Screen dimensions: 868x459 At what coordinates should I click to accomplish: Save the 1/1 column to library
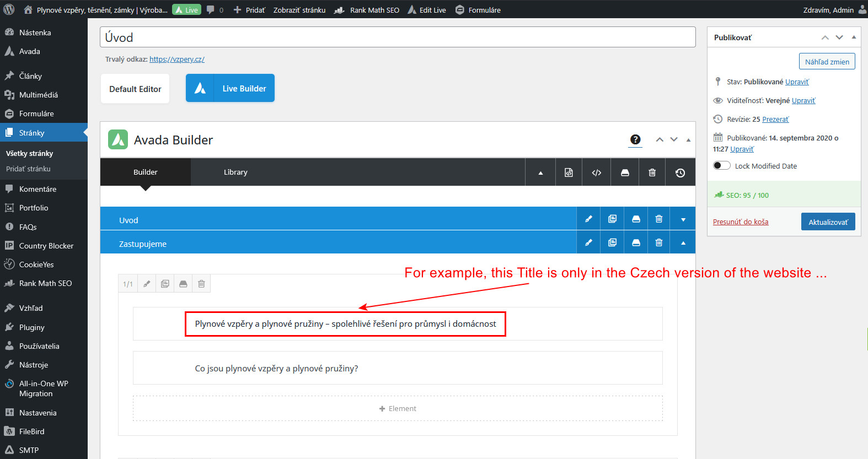point(183,284)
